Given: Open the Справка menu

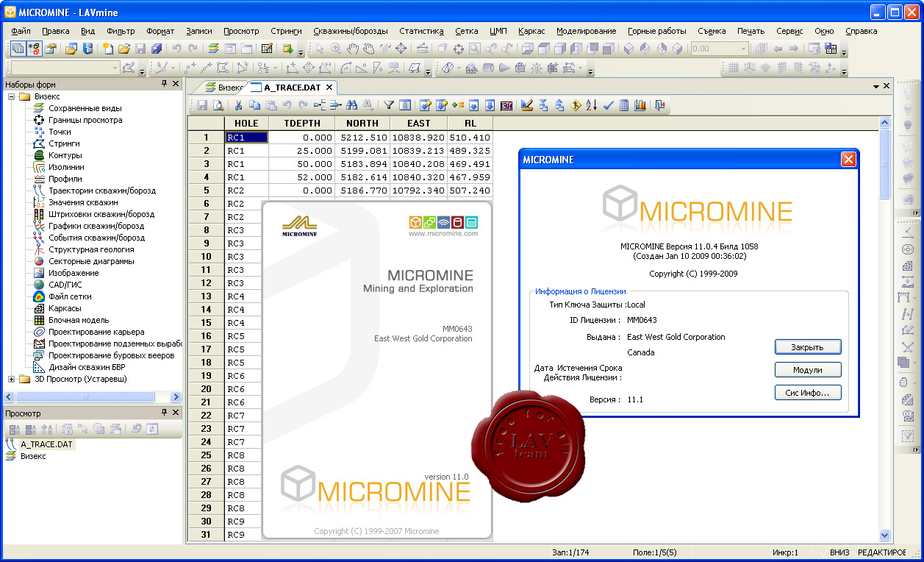Looking at the screenshot, I should point(862,32).
